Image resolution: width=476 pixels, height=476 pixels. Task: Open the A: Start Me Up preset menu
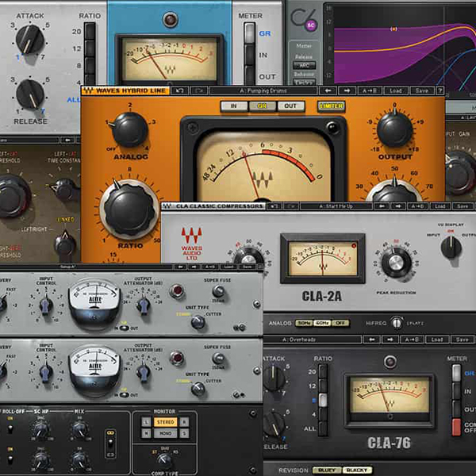tap(336, 206)
